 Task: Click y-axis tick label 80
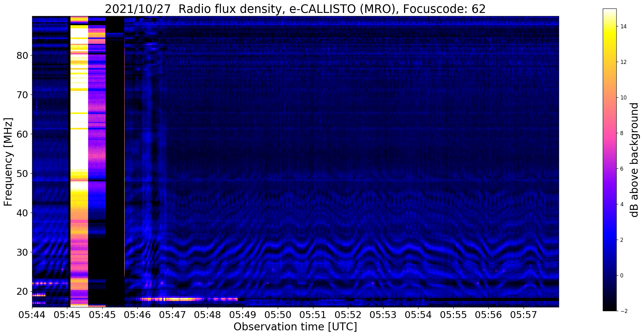coord(22,55)
